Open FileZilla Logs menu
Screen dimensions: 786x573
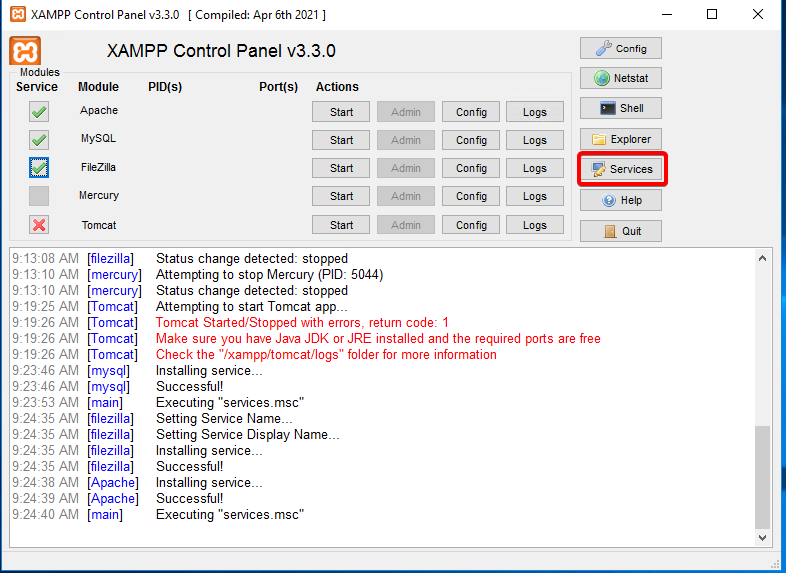[535, 168]
